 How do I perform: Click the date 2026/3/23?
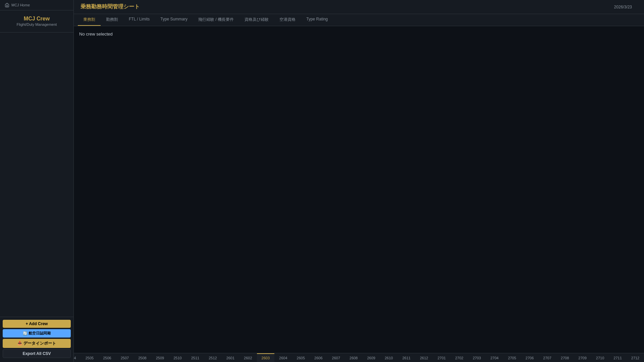click(623, 7)
